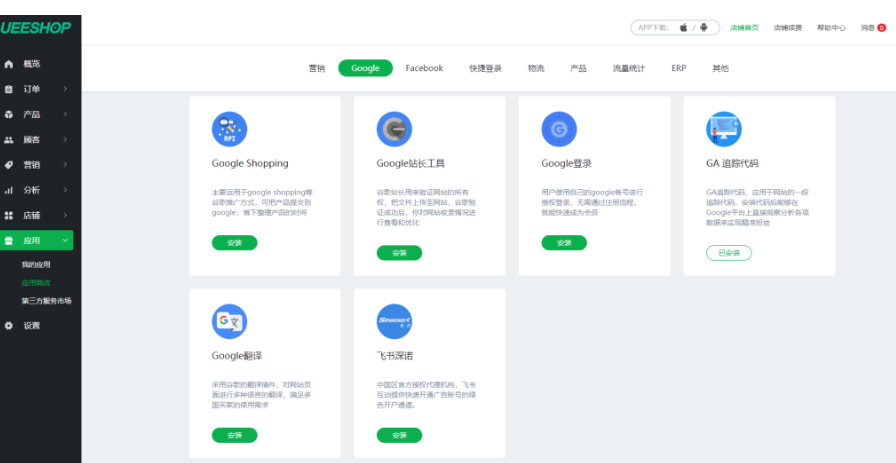Viewport: 896px width, 463px height.
Task: Click the APP下载 label
Action: pyautogui.click(x=653, y=27)
